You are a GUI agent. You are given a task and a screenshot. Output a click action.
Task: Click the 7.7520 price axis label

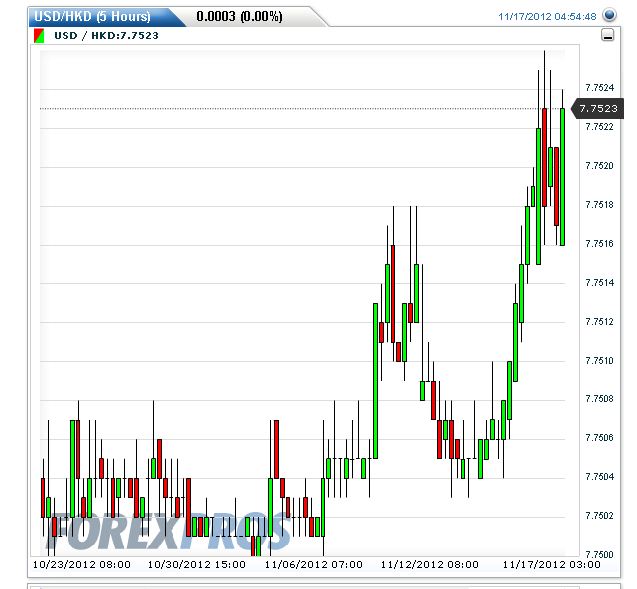tap(599, 166)
